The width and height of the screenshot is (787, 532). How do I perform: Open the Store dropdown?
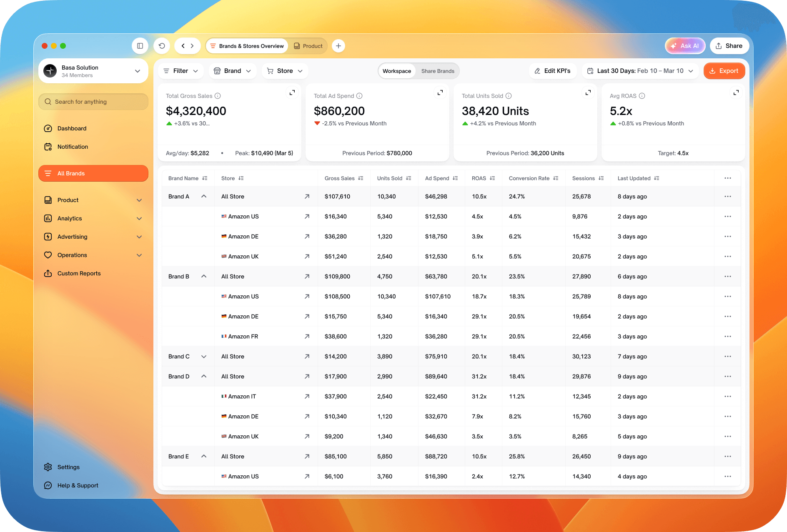coord(285,71)
